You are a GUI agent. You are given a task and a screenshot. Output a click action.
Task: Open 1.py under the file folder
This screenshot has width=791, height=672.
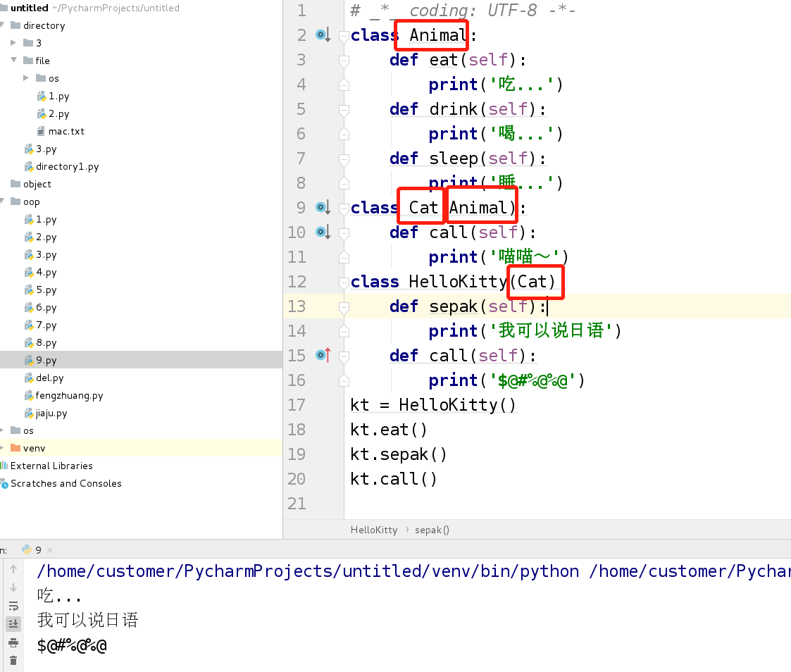pos(53,96)
